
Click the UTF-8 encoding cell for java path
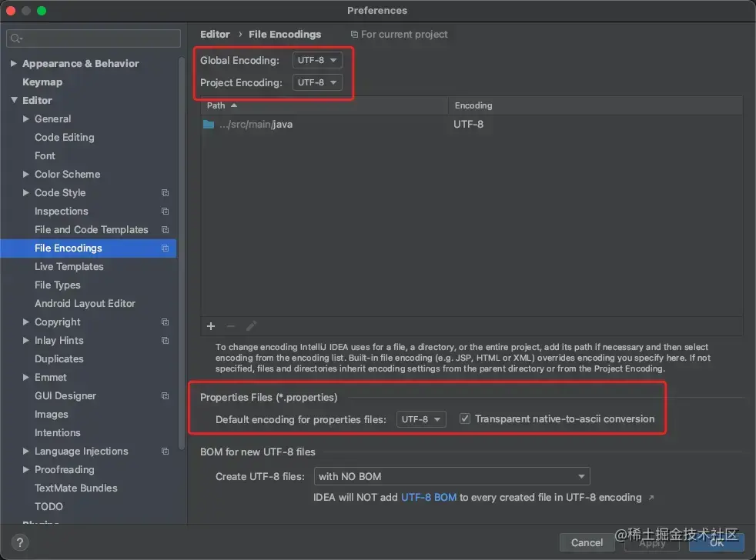click(x=468, y=125)
